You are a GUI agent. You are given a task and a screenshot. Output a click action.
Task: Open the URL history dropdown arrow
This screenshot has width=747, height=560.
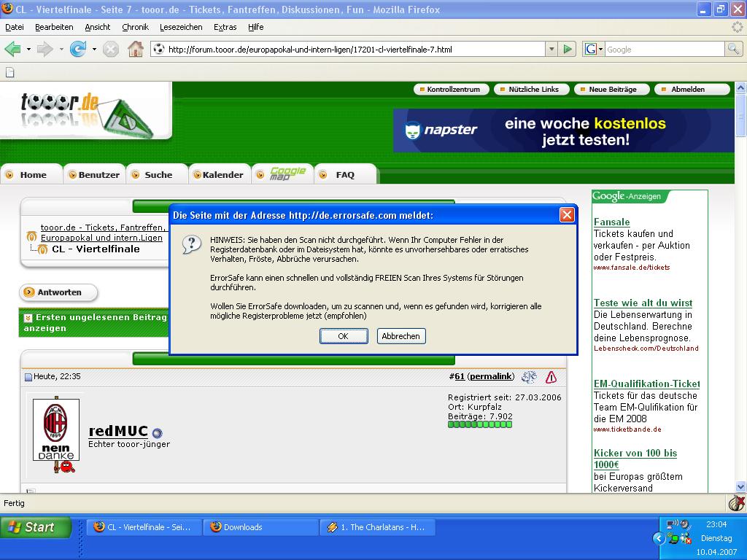coord(551,49)
